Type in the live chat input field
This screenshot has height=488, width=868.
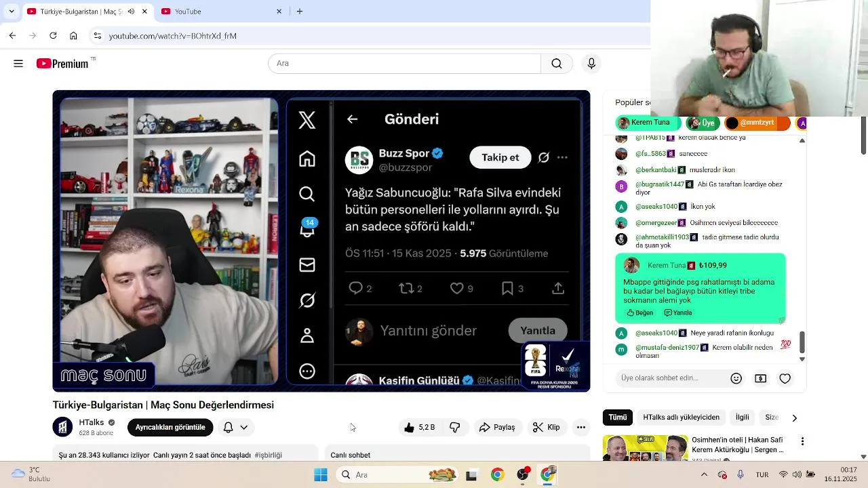[x=669, y=378]
